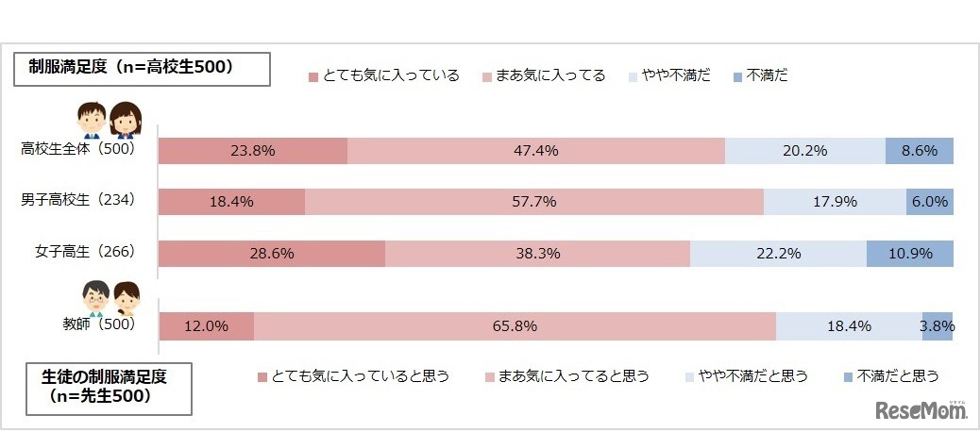Click the 23.8% bar segment for all students
The image size is (980, 432).
tap(252, 151)
